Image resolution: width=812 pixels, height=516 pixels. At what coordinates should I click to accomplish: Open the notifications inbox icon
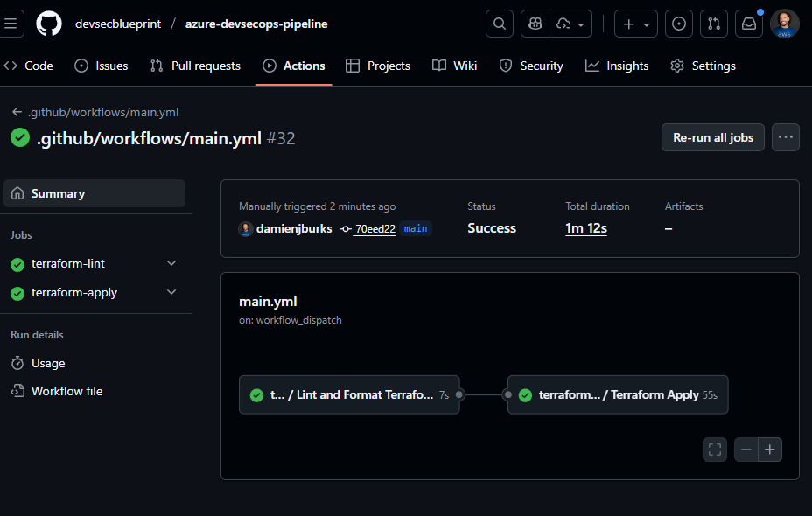pos(749,24)
